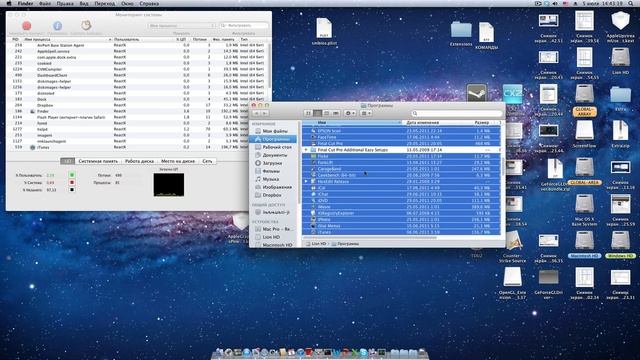Open Музыка in Finder sidebar
This screenshot has width=640, height=360.
[271, 179]
